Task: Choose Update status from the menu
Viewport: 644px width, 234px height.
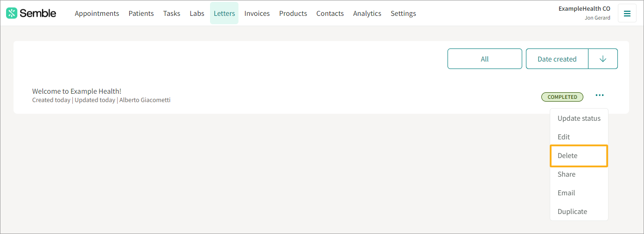Action: 579,118
